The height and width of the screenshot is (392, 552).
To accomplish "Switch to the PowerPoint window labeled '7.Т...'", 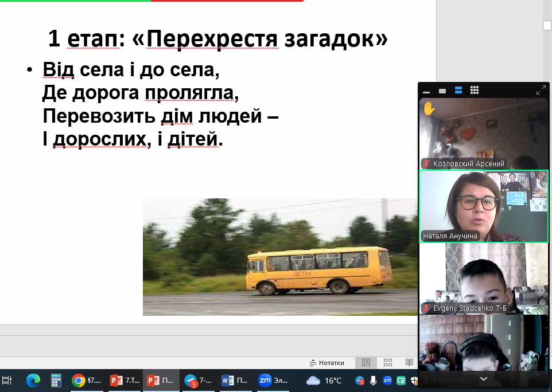I will click(125, 381).
